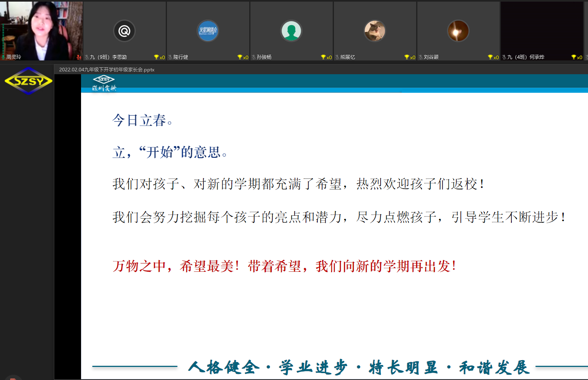The image size is (588, 380).
Task: Toggle the muted mic icon beside 熊展忆
Action: pos(337,57)
